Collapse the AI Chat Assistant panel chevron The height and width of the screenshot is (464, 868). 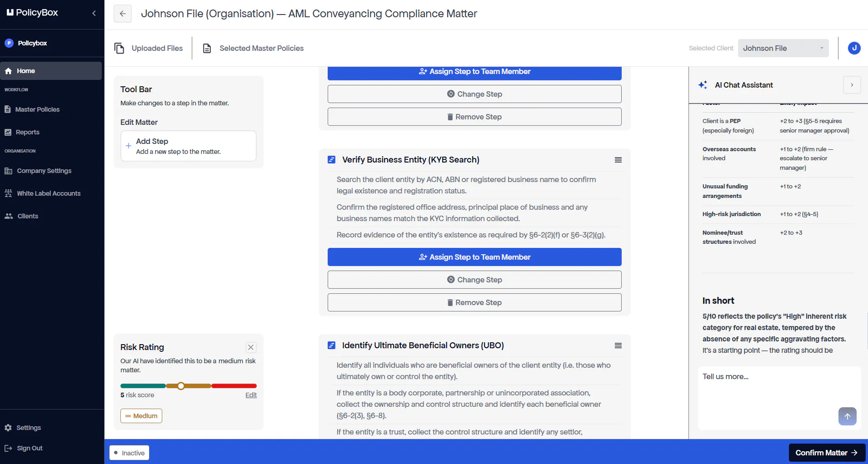click(x=852, y=85)
